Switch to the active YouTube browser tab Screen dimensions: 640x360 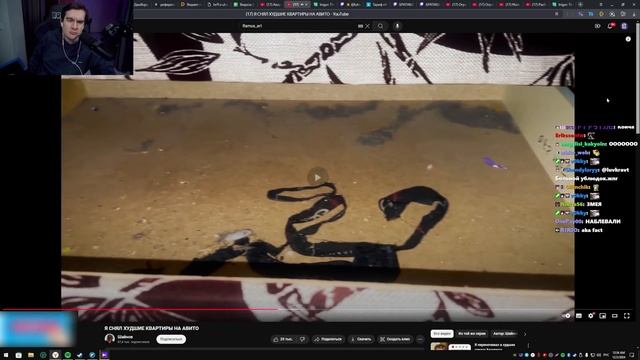point(297,4)
